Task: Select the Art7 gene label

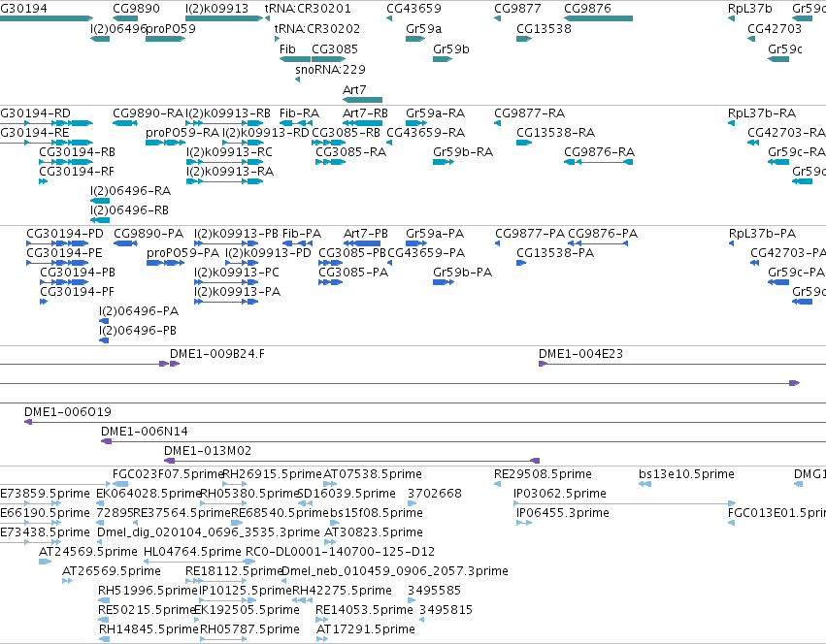Action: (x=354, y=89)
